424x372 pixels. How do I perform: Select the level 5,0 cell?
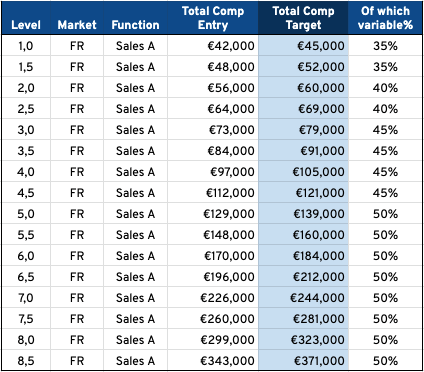26,214
